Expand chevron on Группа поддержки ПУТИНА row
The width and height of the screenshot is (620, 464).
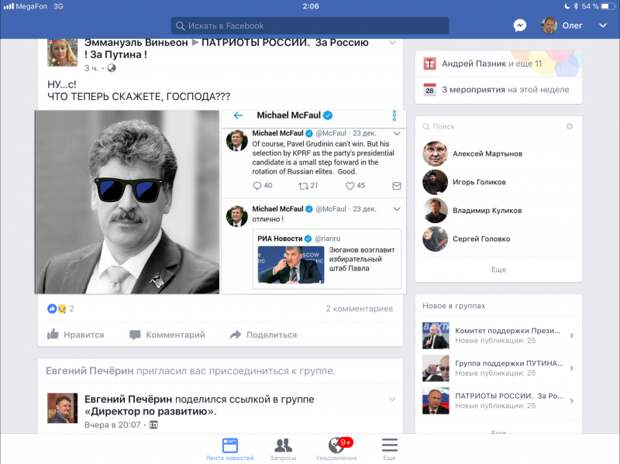(572, 368)
